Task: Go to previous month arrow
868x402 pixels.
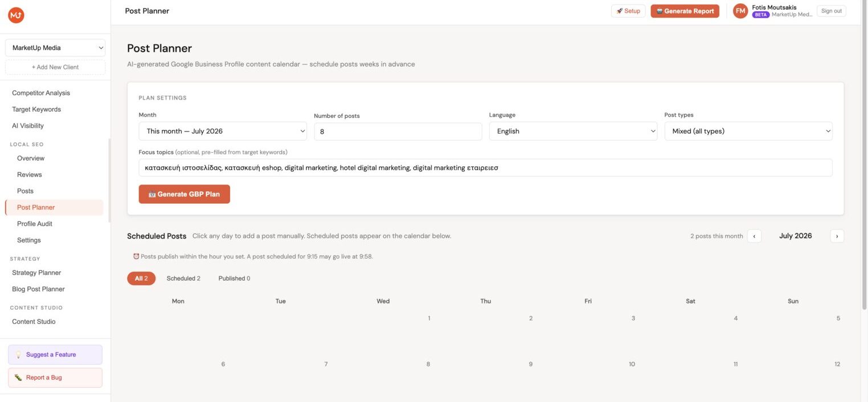Action: coord(754,236)
